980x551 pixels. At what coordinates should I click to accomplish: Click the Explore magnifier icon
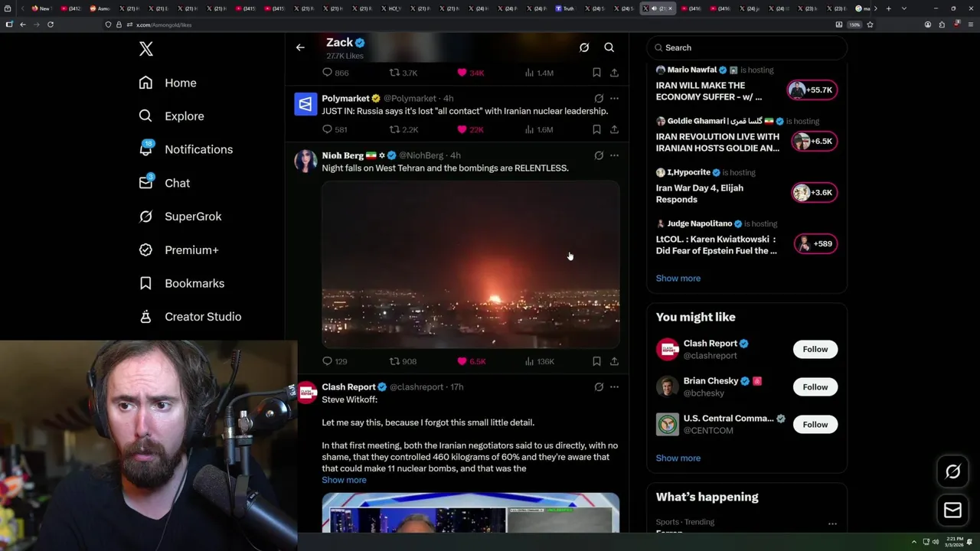(145, 116)
